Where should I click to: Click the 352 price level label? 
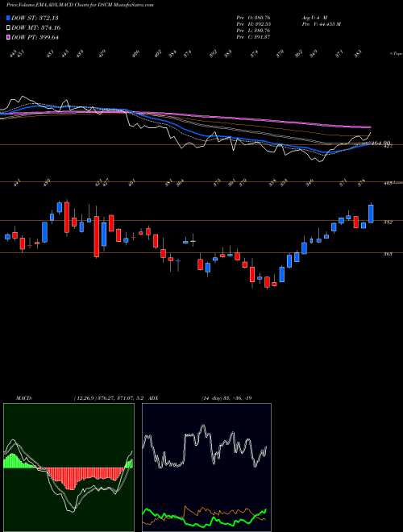click(x=388, y=222)
